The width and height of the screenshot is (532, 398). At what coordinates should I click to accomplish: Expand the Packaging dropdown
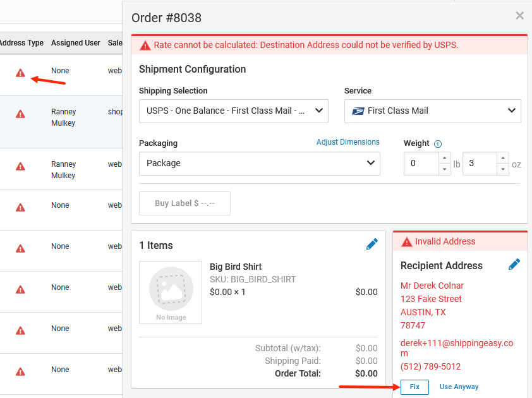tap(259, 164)
